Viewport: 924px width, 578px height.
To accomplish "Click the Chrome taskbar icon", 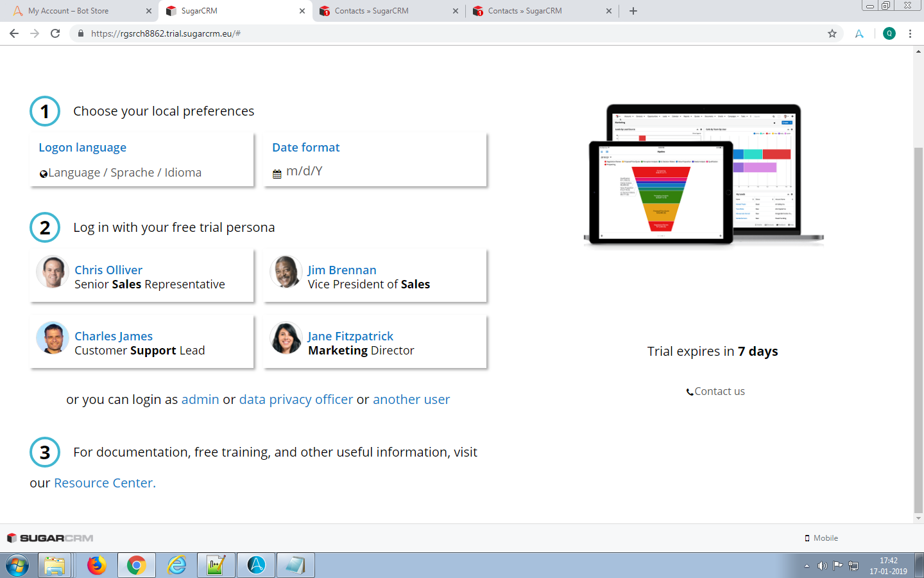I will [x=136, y=566].
